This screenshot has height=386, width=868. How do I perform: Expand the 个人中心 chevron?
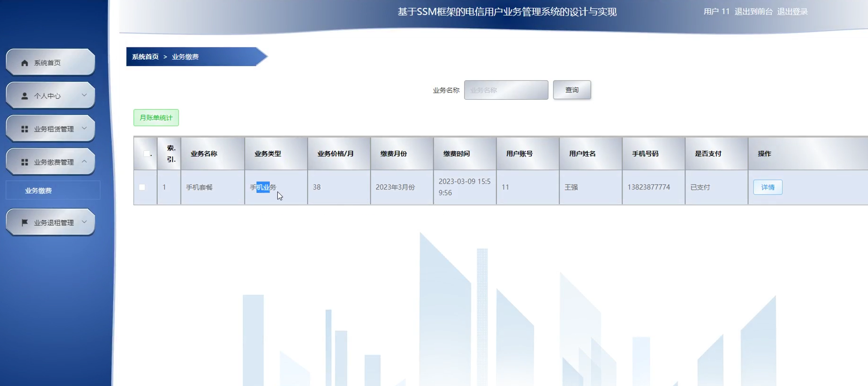coord(84,95)
